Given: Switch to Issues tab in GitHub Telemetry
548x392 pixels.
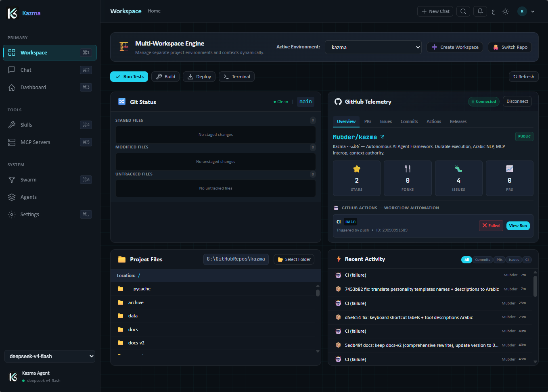Looking at the screenshot, I should pyautogui.click(x=386, y=122).
